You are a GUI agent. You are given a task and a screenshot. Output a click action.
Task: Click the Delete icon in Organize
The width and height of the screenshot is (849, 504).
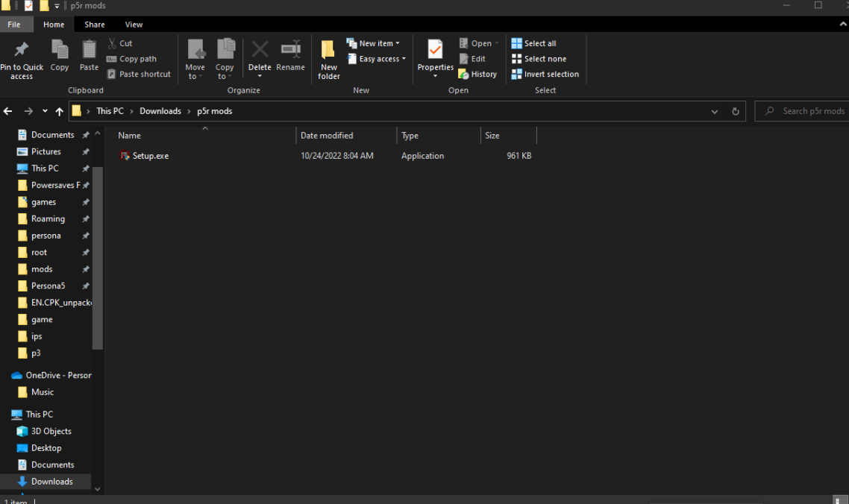point(260,51)
